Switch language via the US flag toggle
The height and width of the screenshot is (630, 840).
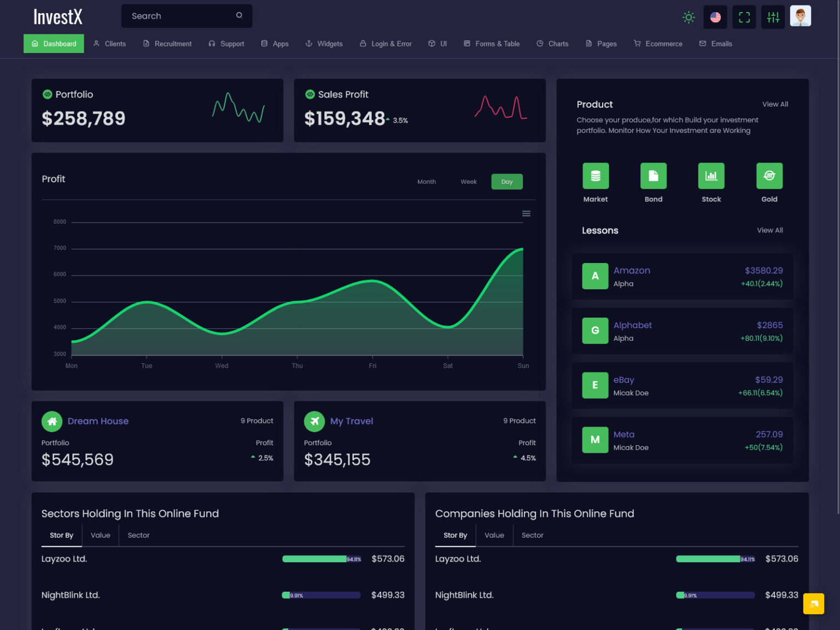715,16
